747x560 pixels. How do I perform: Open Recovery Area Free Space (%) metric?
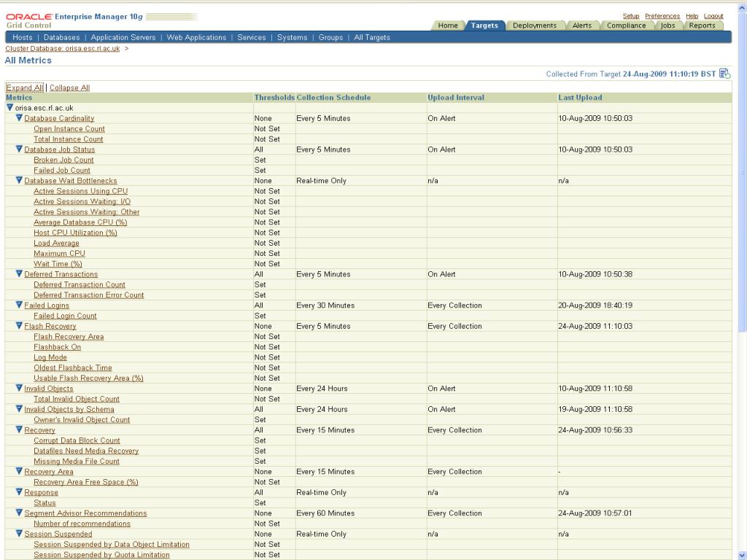click(x=86, y=482)
